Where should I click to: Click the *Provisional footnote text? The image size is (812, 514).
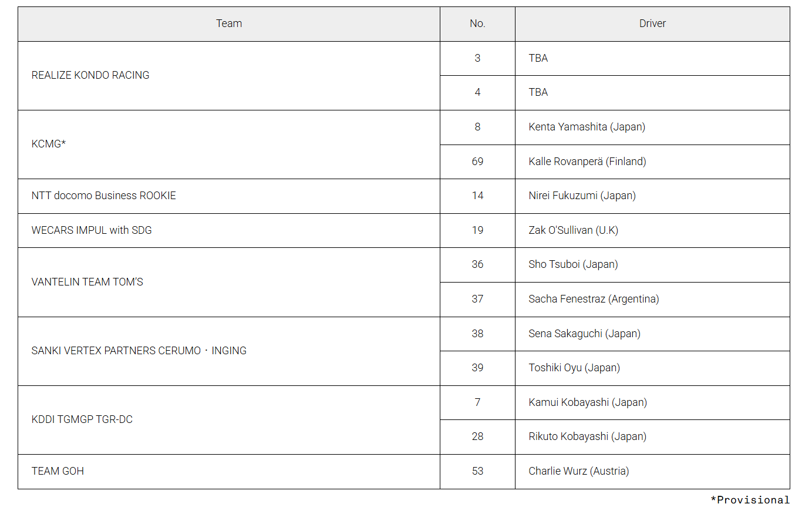coord(750,500)
